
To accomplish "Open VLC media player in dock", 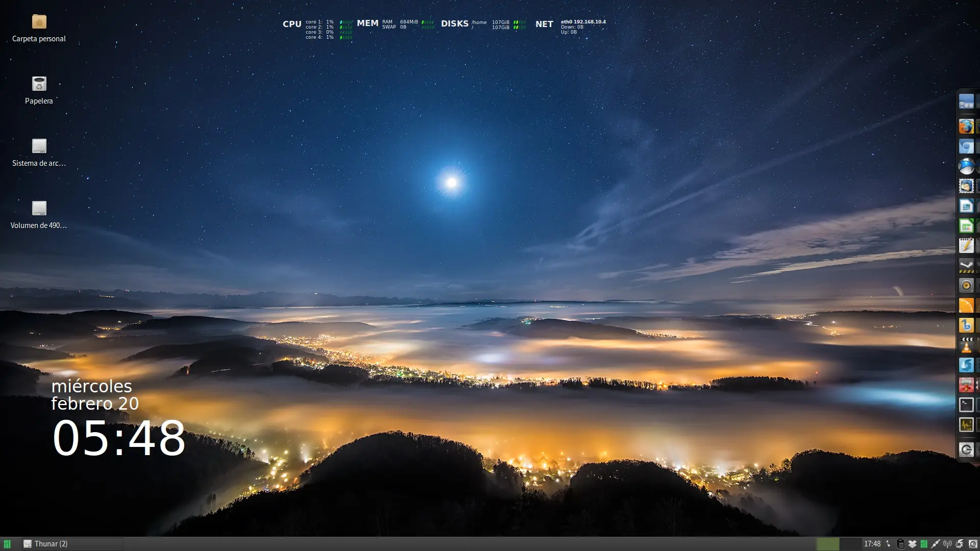I will [x=966, y=345].
